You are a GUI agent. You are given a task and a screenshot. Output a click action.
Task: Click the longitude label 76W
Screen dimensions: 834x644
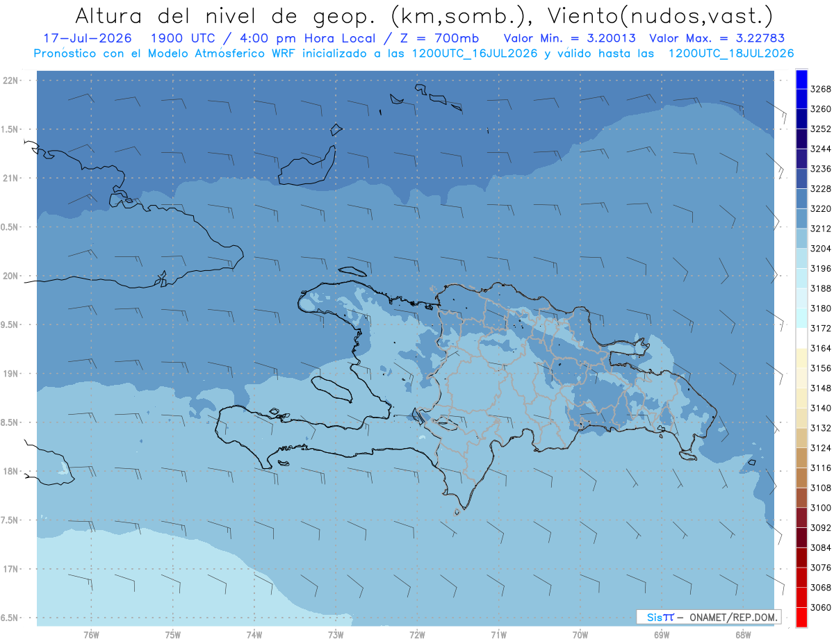point(91,635)
